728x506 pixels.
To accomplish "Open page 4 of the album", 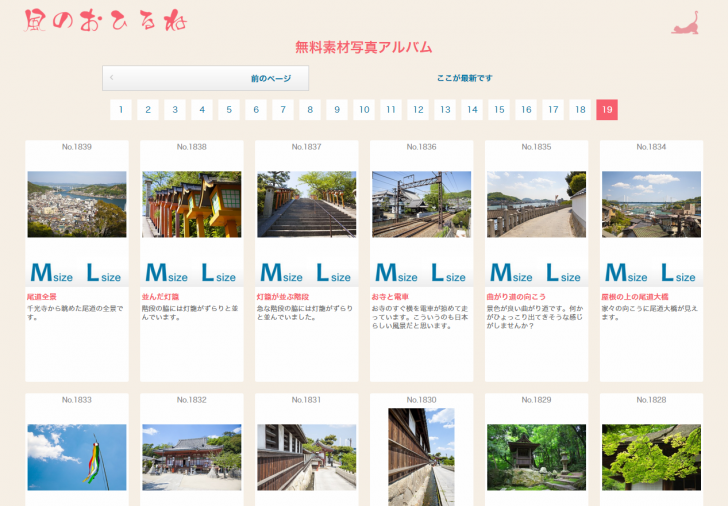I will 202,110.
